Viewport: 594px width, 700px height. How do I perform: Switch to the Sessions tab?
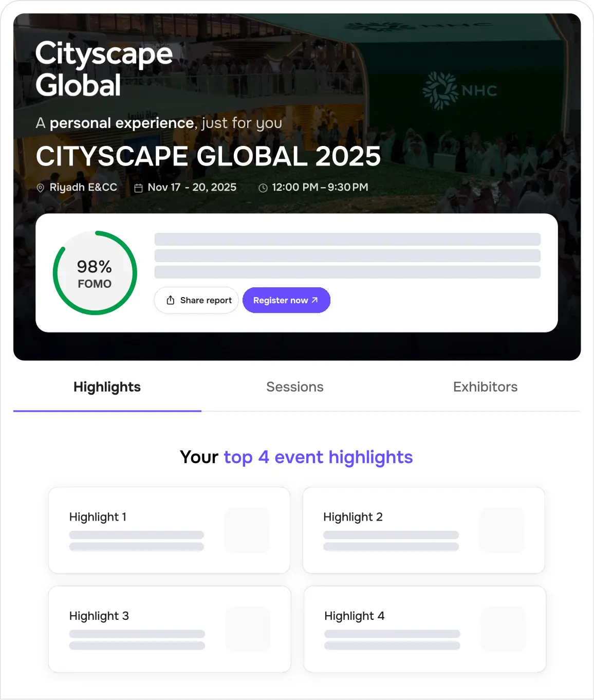[x=295, y=387]
